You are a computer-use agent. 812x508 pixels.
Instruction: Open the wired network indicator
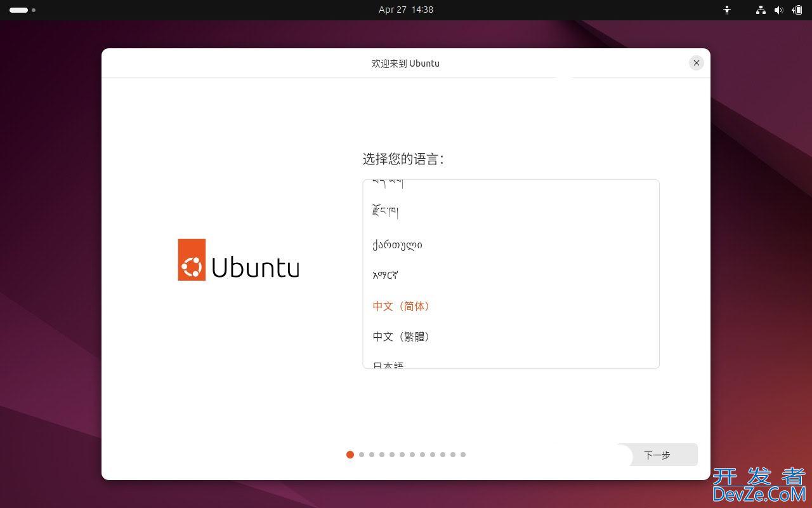click(x=761, y=10)
